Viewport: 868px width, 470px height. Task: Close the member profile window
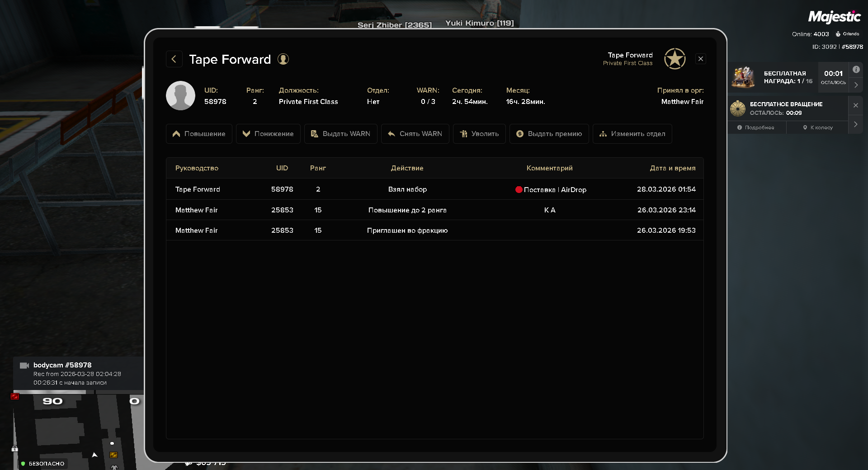click(x=701, y=59)
